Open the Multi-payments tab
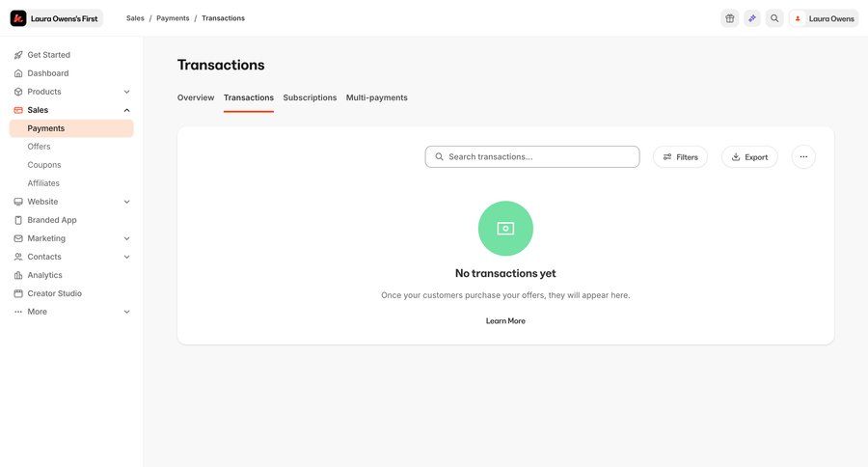Viewport: 868px width, 467px height. click(x=376, y=97)
